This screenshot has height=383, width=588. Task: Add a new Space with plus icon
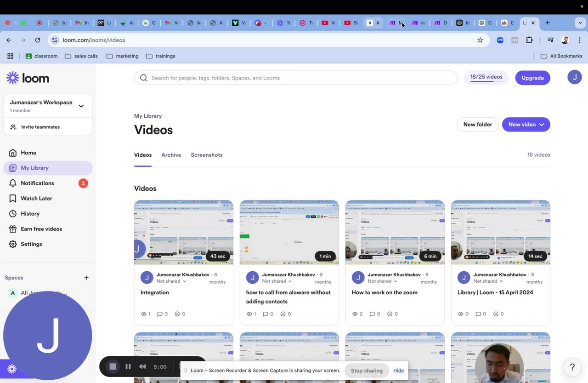(86, 278)
